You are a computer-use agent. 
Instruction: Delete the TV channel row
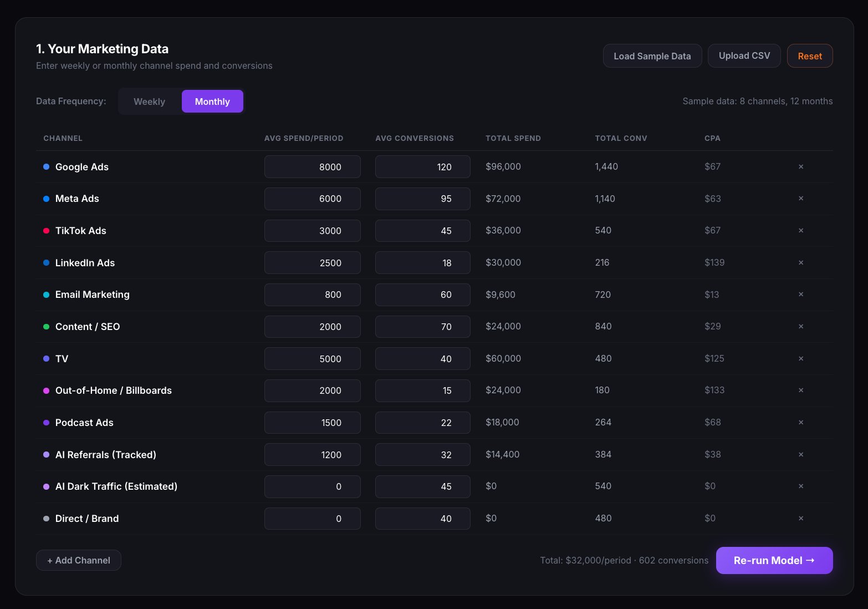801,358
